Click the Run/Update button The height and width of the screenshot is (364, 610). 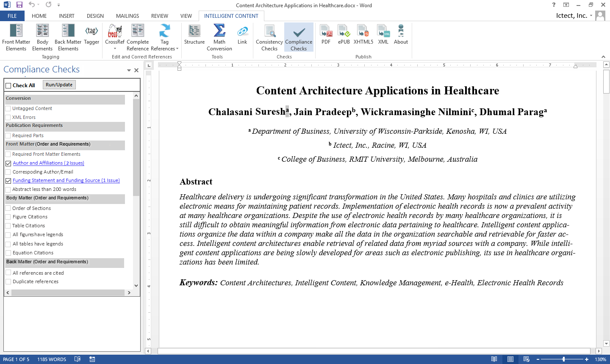tap(59, 85)
